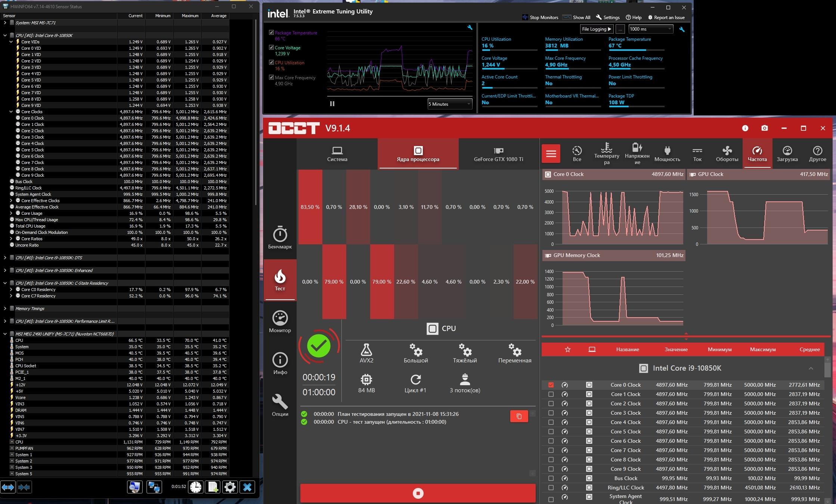Viewport: 836px width, 504px height.
Task: Pause the Intel XTU graph
Action: (x=332, y=104)
